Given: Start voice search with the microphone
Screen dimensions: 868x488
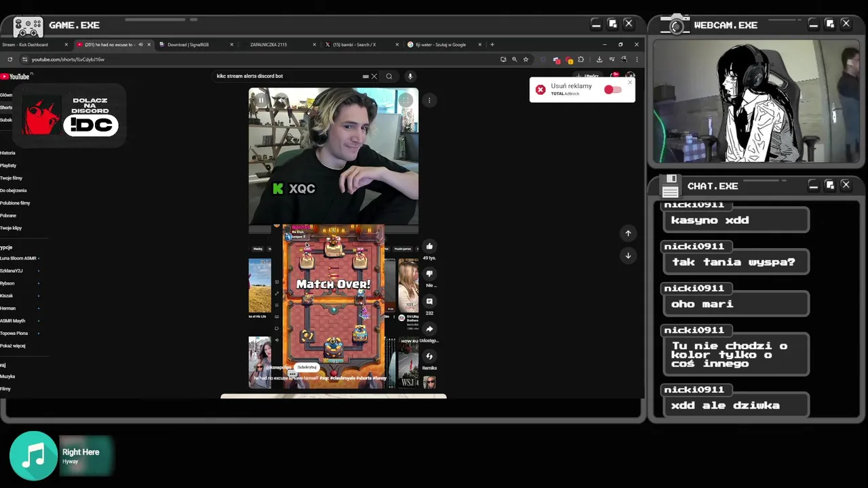Looking at the screenshot, I should pos(410,76).
